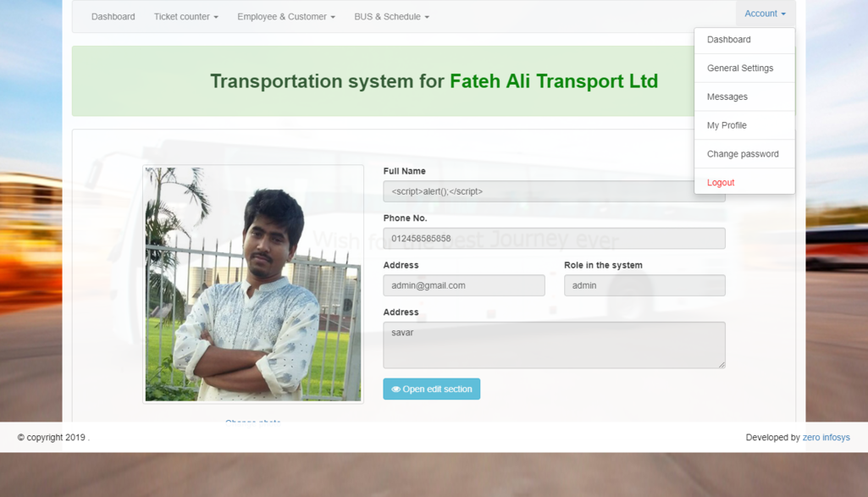Click the savar address text area
This screenshot has width=868, height=497.
[553, 345]
